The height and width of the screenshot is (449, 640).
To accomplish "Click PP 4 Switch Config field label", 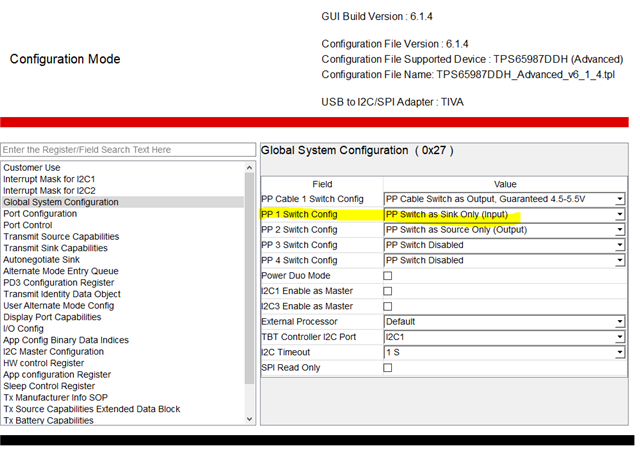I will [299, 260].
